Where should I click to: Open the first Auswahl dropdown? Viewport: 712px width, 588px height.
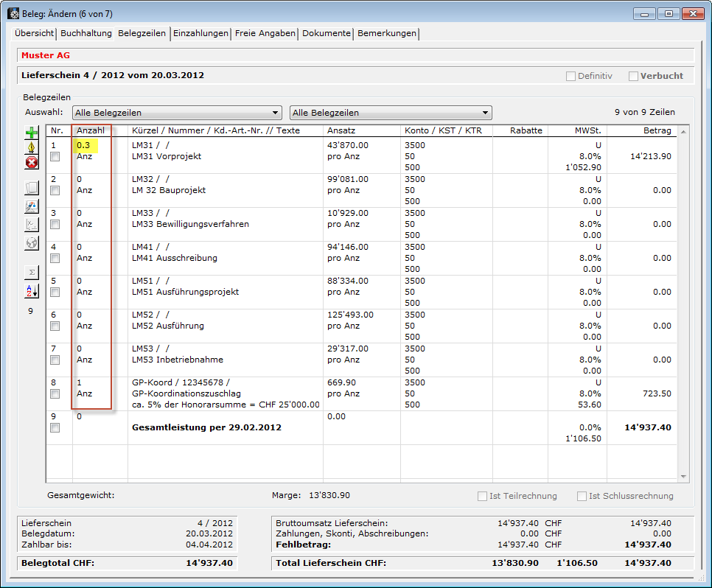(x=177, y=113)
